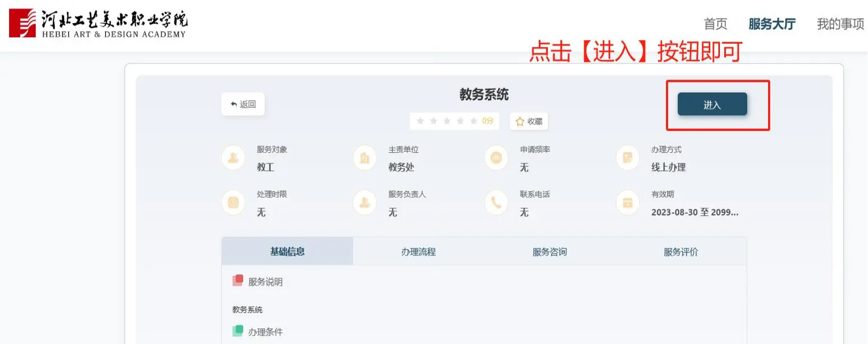Screen dimensions: 868x344
Task: Click the 申请频率 round icon
Action: (x=496, y=158)
